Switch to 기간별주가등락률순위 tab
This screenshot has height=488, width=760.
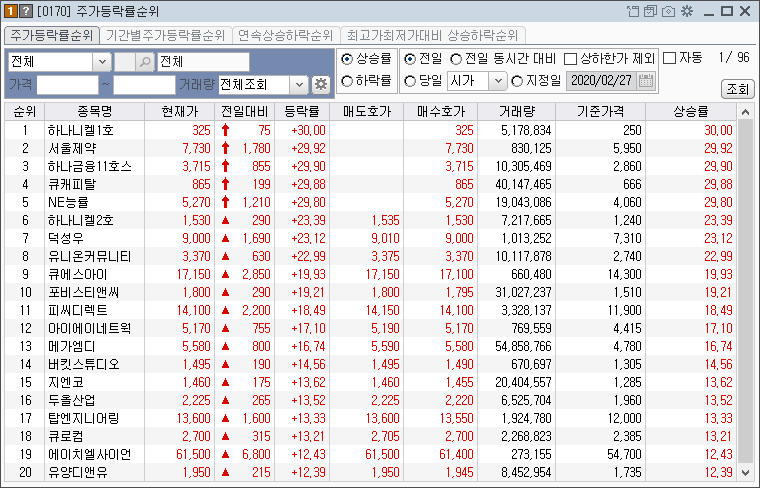click(166, 35)
